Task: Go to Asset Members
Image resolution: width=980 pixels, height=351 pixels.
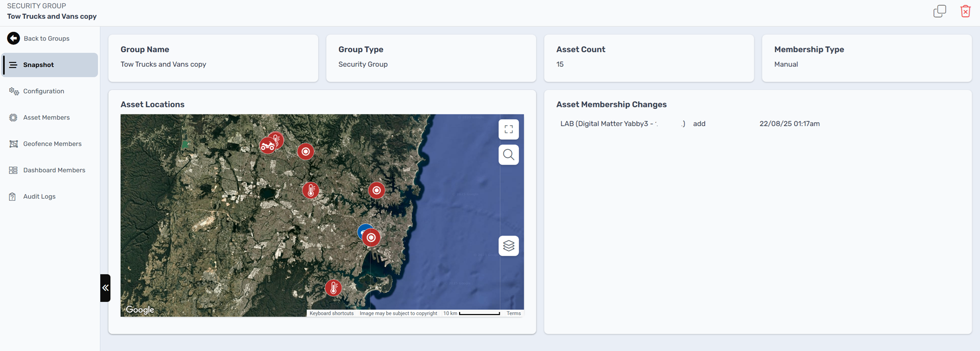Action: (50, 118)
